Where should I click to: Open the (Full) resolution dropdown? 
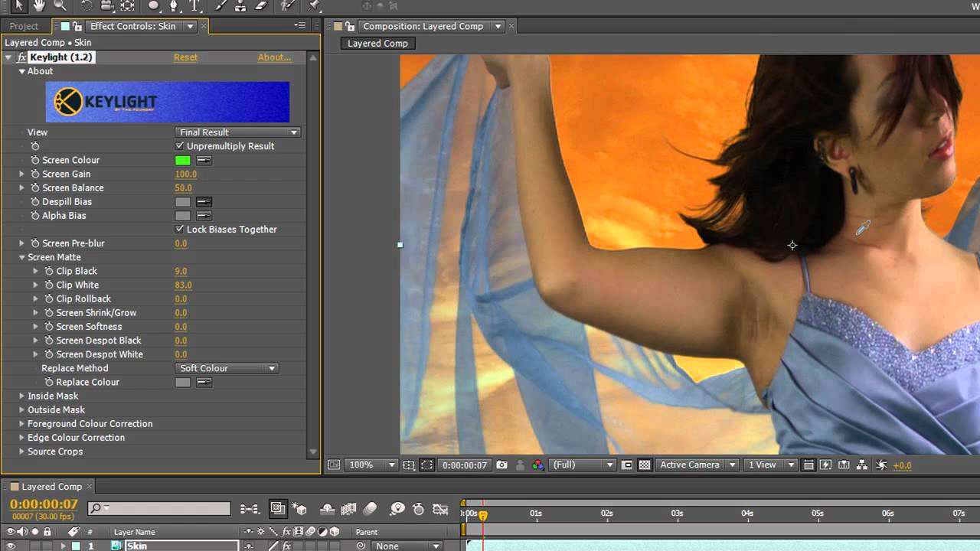[x=583, y=465]
